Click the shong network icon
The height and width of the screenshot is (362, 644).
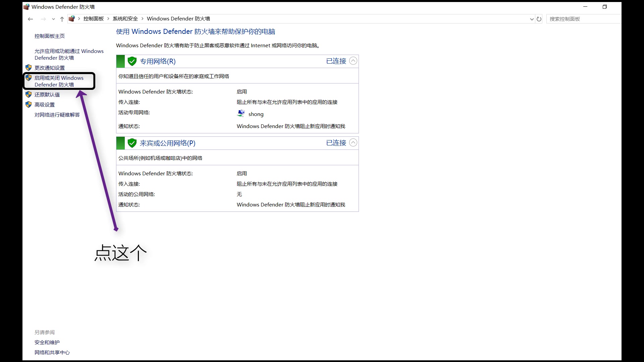coord(241,113)
